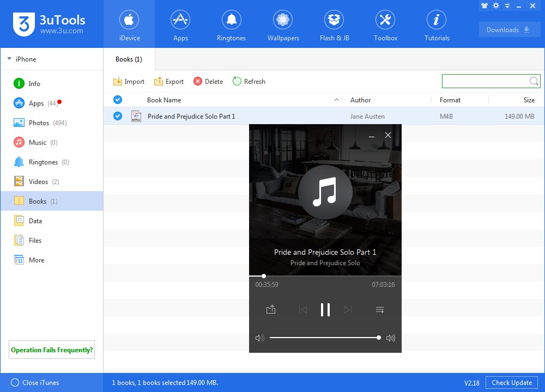Click the Check Update button
The width and height of the screenshot is (545, 392).
coord(511,383)
